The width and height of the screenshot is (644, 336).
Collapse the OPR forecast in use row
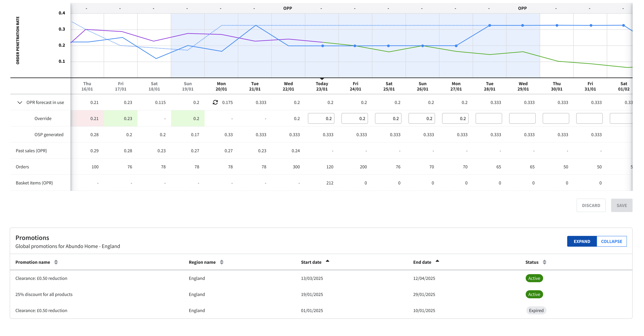coord(20,102)
